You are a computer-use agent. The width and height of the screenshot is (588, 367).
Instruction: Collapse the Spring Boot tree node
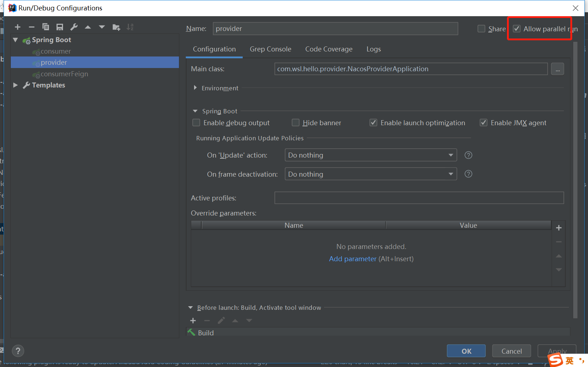pyautogui.click(x=15, y=40)
